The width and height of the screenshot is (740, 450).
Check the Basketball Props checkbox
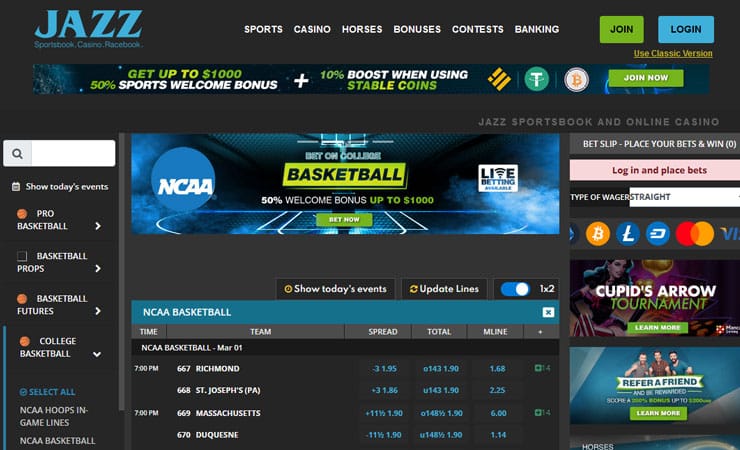(22, 256)
